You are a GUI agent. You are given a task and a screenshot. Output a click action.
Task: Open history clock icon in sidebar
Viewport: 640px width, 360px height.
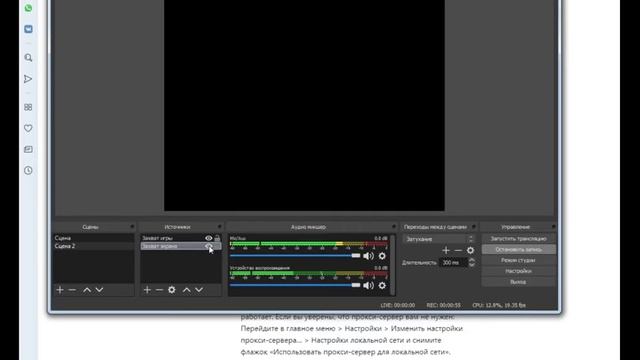pos(28,171)
